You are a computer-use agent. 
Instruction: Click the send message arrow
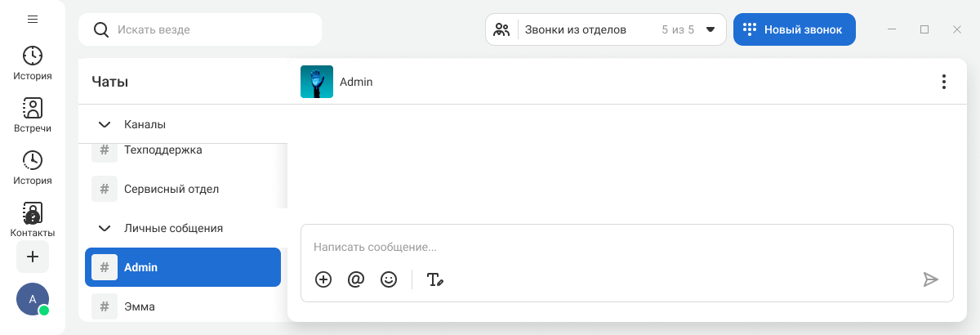[930, 279]
